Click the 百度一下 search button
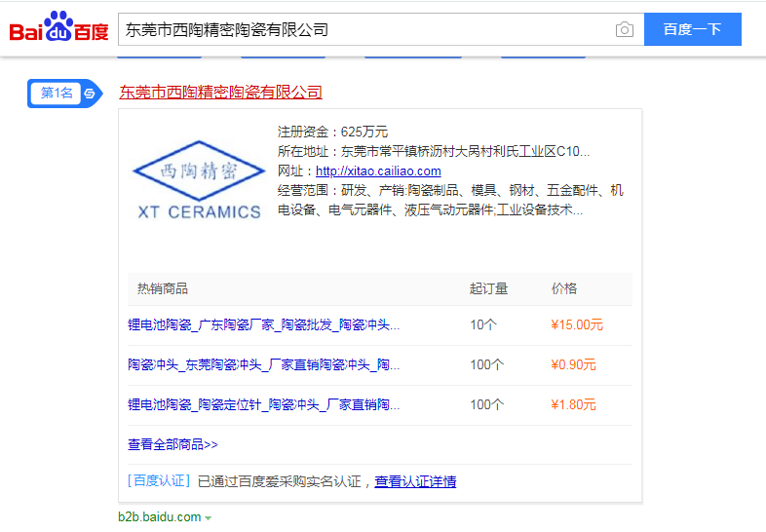This screenshot has width=766, height=532. click(x=692, y=29)
